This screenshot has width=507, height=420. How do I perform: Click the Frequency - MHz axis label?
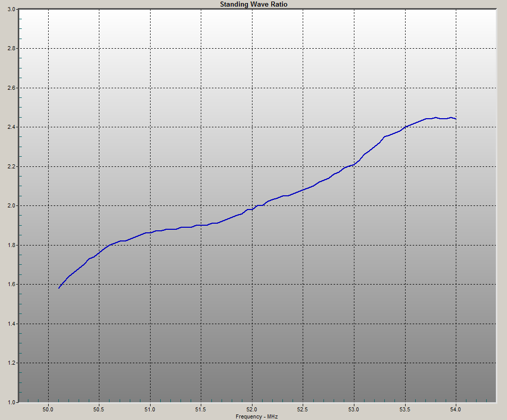point(257,416)
